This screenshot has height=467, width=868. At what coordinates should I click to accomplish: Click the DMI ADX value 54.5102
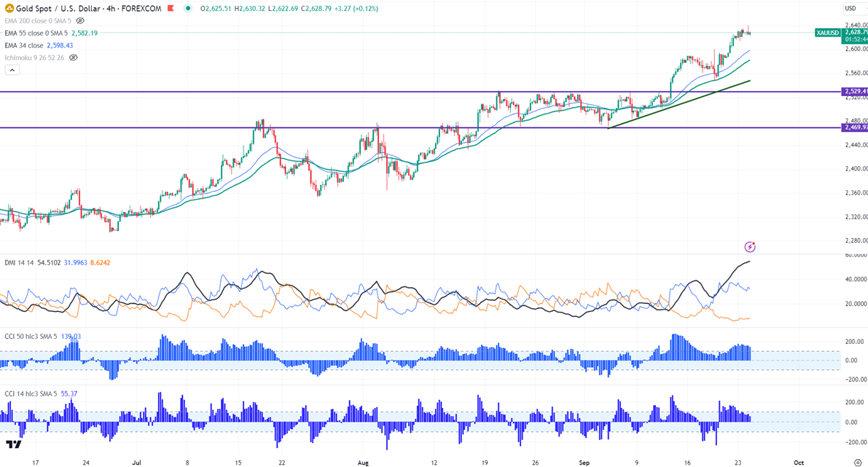(x=50, y=263)
